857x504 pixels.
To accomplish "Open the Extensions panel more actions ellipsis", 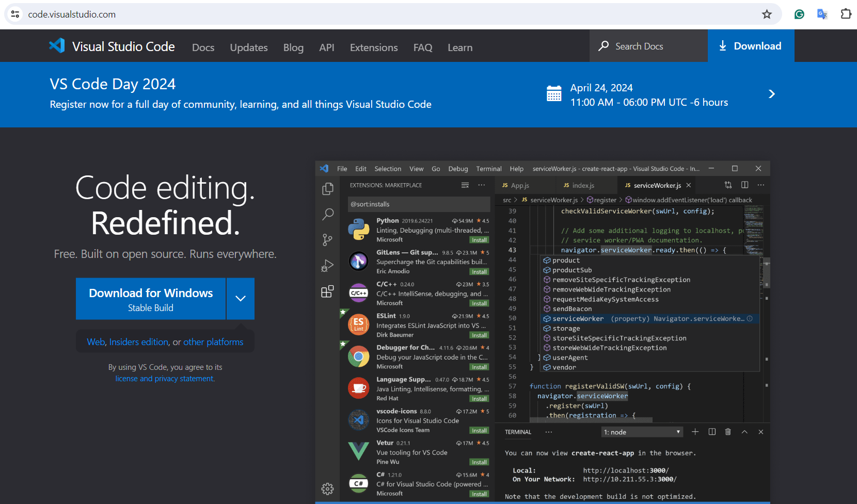I will (482, 185).
